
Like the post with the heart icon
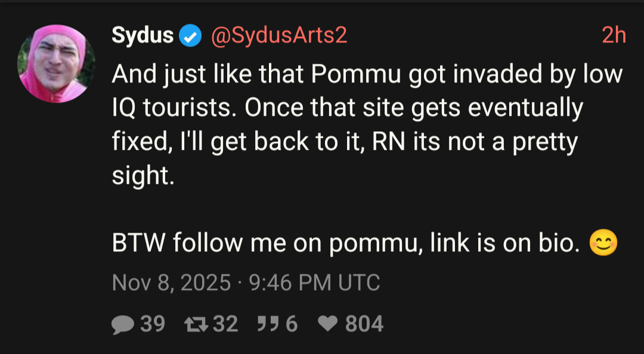pyautogui.click(x=327, y=324)
